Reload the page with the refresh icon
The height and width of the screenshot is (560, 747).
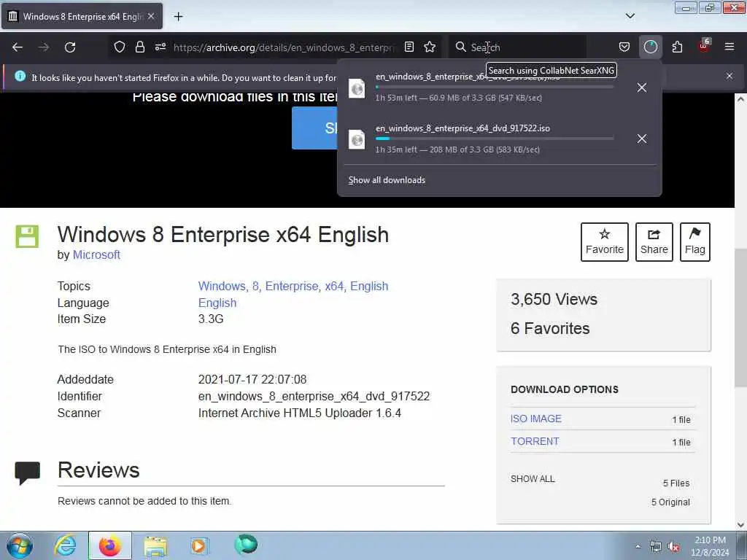pos(70,47)
